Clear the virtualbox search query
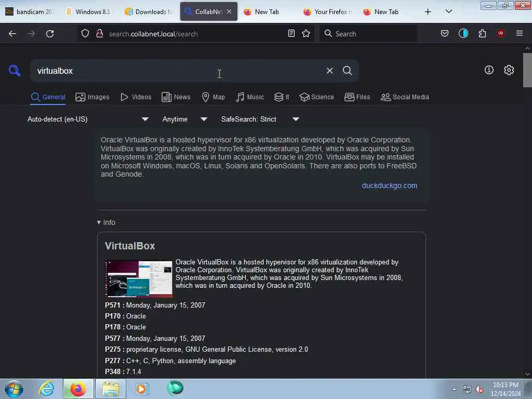Image resolution: width=532 pixels, height=399 pixels. click(329, 71)
